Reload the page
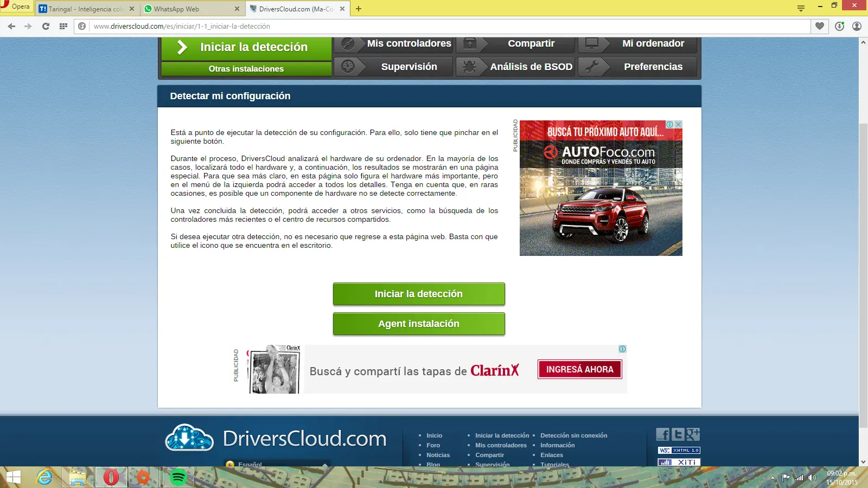This screenshot has height=488, width=868. [x=46, y=26]
